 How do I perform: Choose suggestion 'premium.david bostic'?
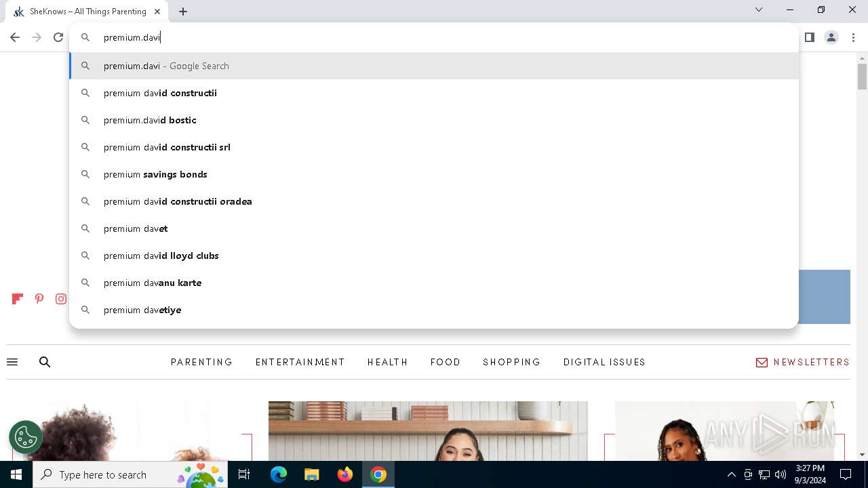point(434,120)
